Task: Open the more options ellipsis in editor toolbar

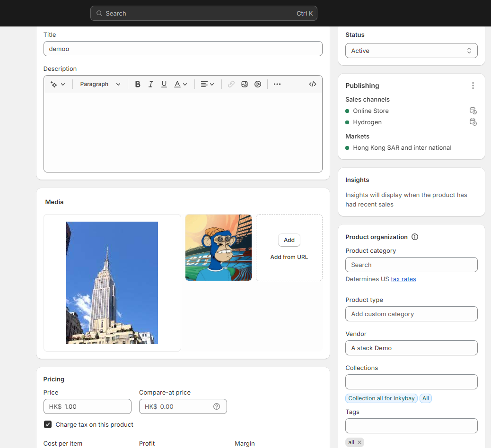Action: click(x=277, y=84)
